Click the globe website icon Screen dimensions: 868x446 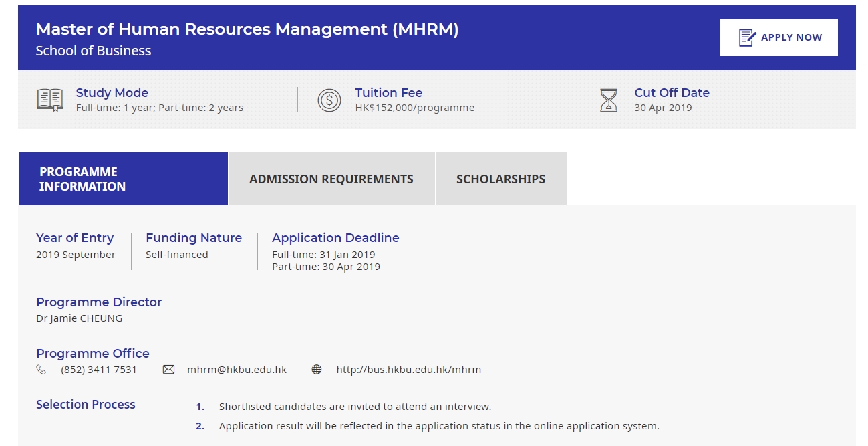click(x=317, y=370)
